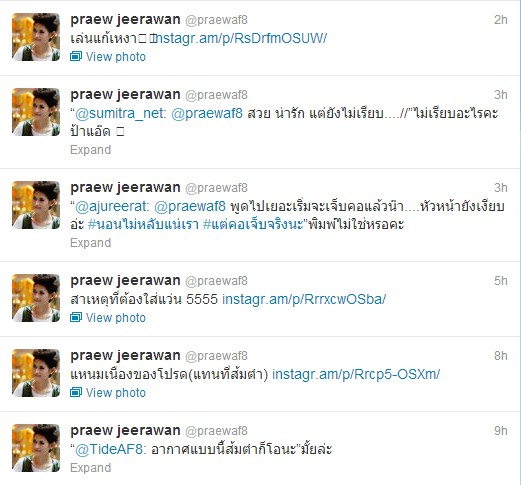Open View photo under the Rrcp5-OSXm tweet

116,393
